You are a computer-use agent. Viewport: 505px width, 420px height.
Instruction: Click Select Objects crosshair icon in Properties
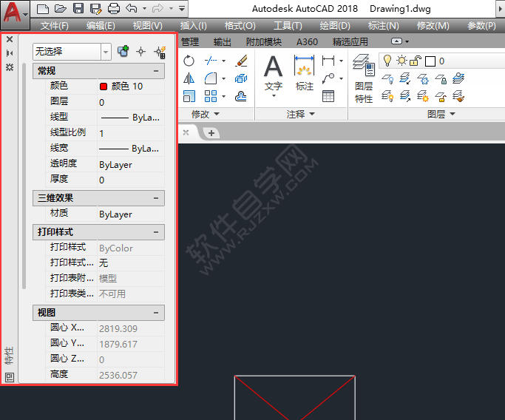coord(140,52)
